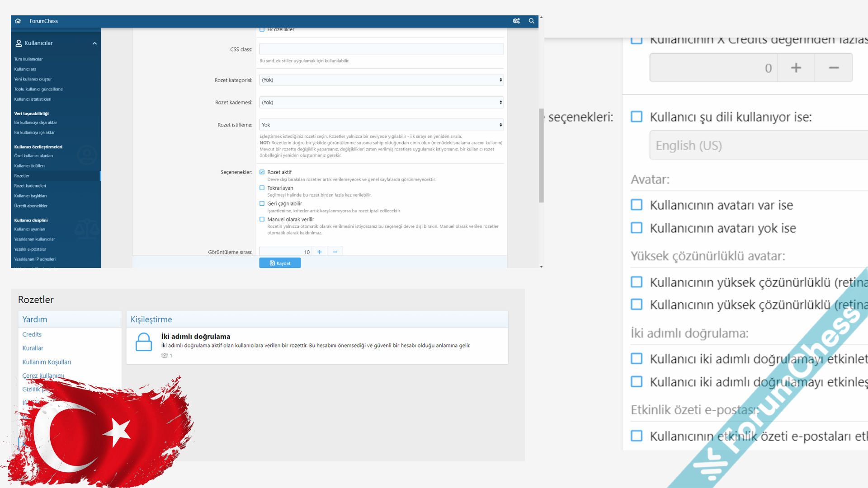The image size is (868, 488).
Task: Click the CSS class input field
Action: click(381, 49)
